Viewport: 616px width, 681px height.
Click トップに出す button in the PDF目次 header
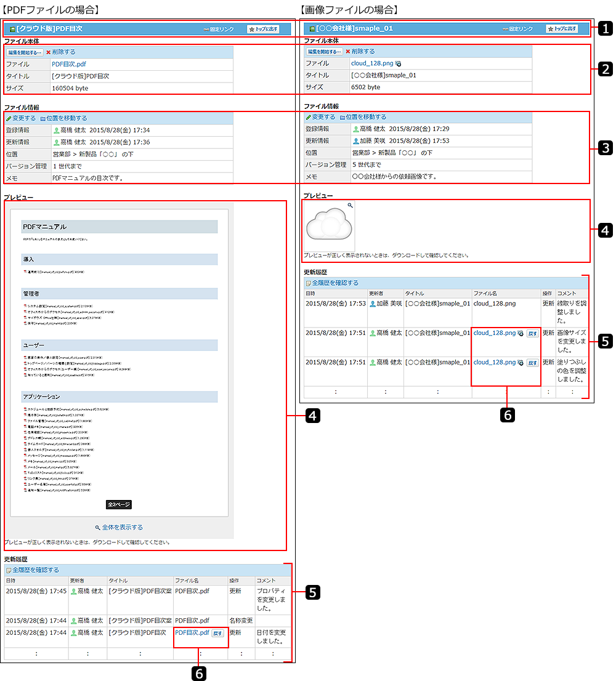(x=263, y=29)
